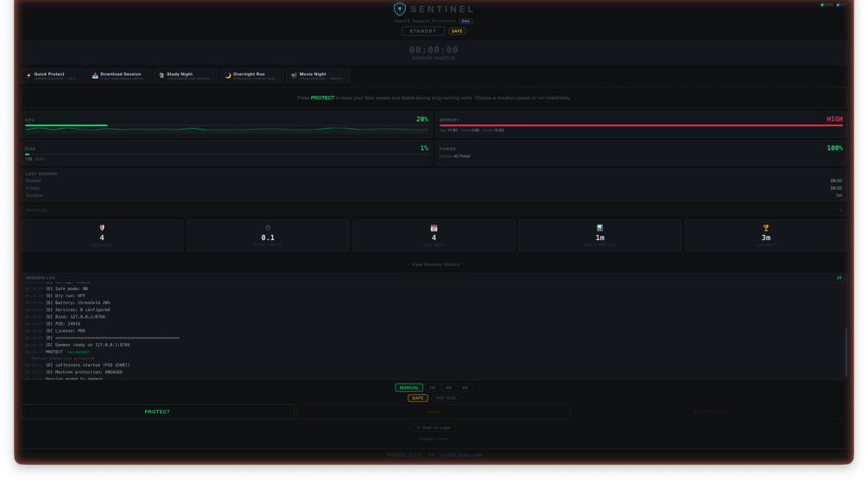Click the Disk usage bar
The width and height of the screenshot is (868, 482).
click(226, 155)
